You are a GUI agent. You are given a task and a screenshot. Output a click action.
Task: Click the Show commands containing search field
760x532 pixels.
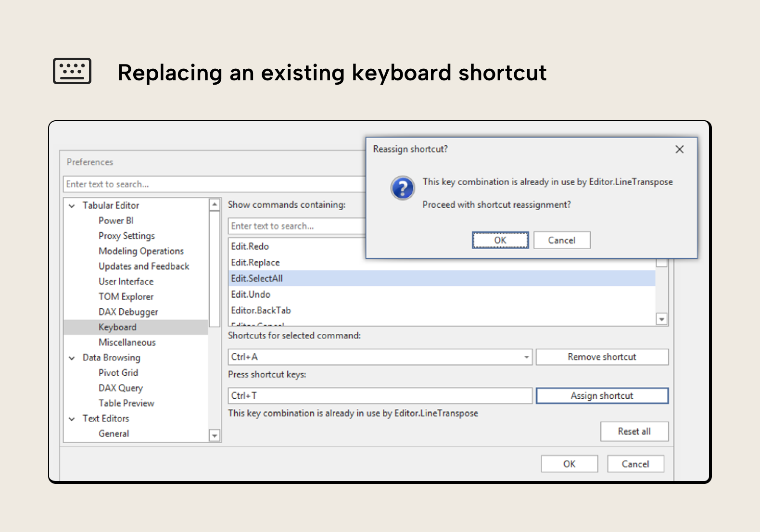(x=297, y=226)
